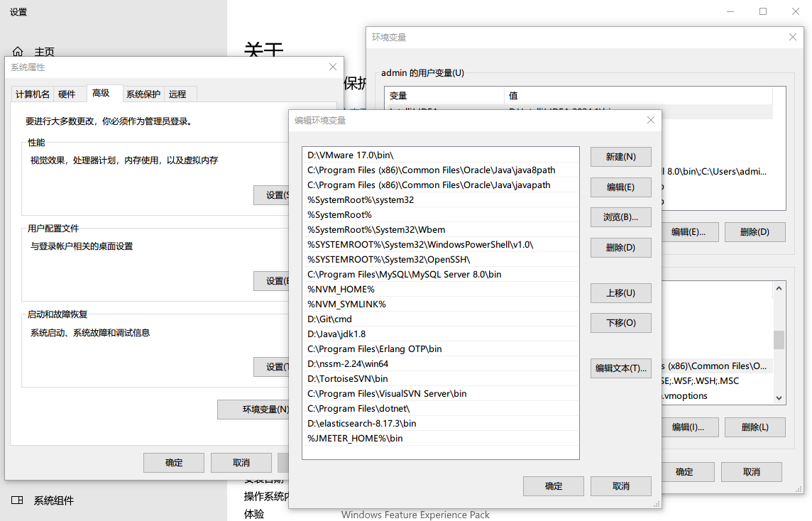
Task: Click 取消 in 环境变量 window
Action: pyautogui.click(x=752, y=472)
